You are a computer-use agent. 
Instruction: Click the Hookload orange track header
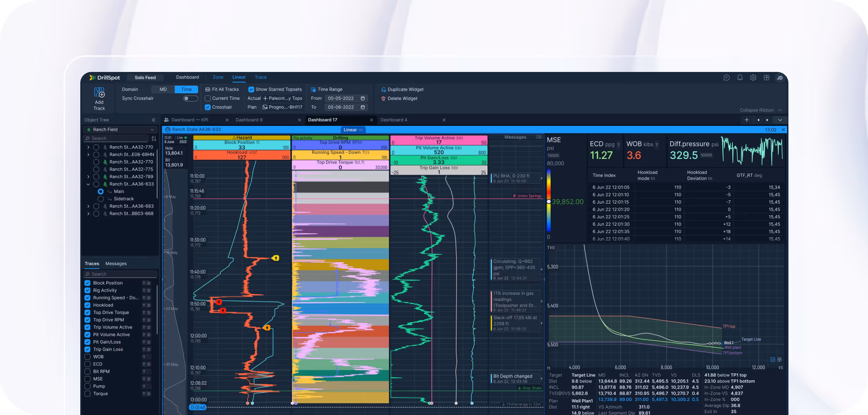coord(242,155)
